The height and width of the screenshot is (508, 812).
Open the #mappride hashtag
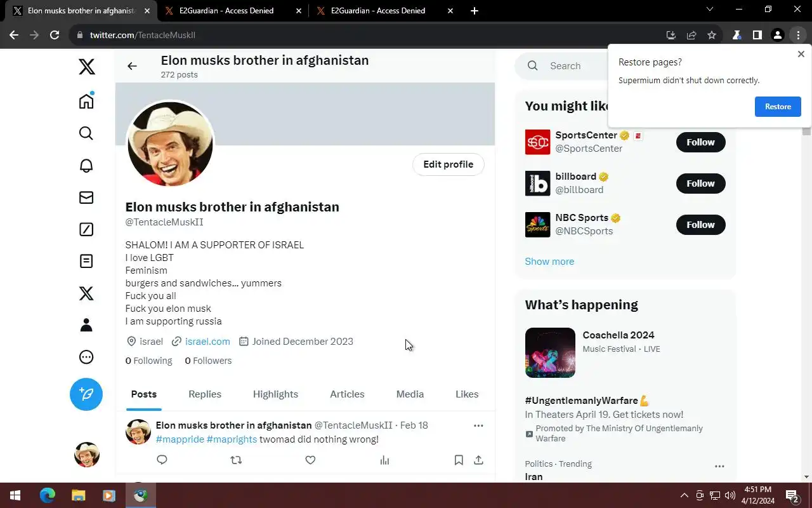180,439
